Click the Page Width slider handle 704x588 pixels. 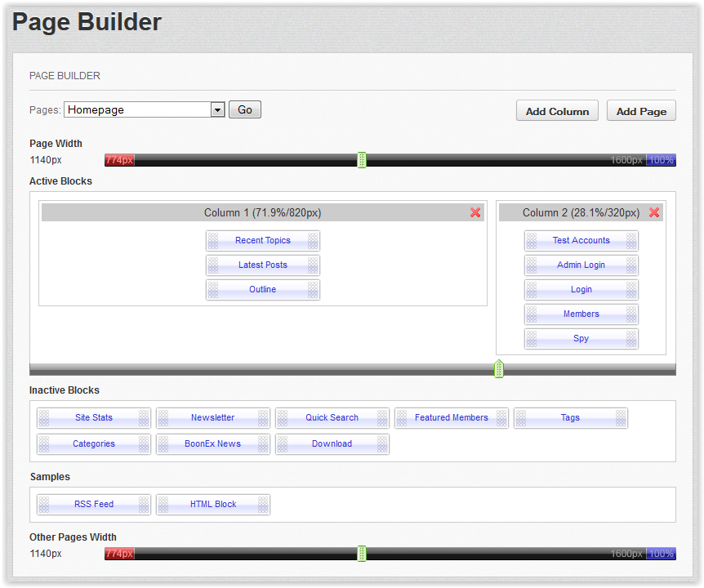362,160
